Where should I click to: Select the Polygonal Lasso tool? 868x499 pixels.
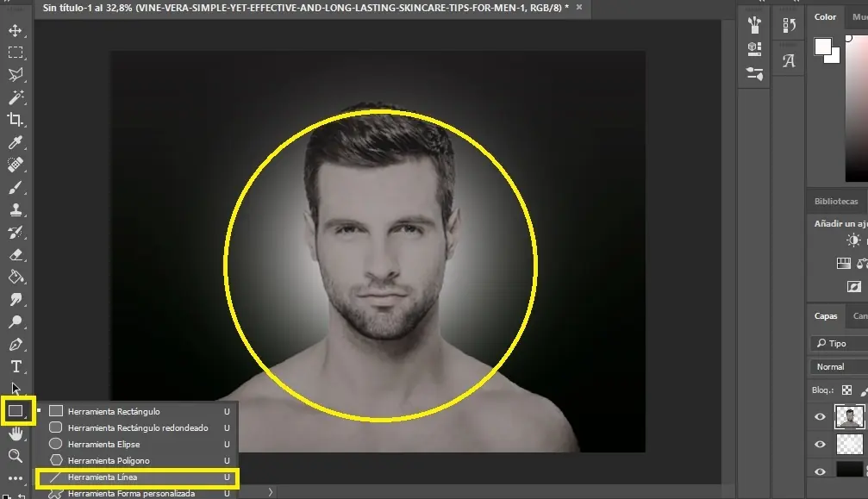pyautogui.click(x=16, y=75)
